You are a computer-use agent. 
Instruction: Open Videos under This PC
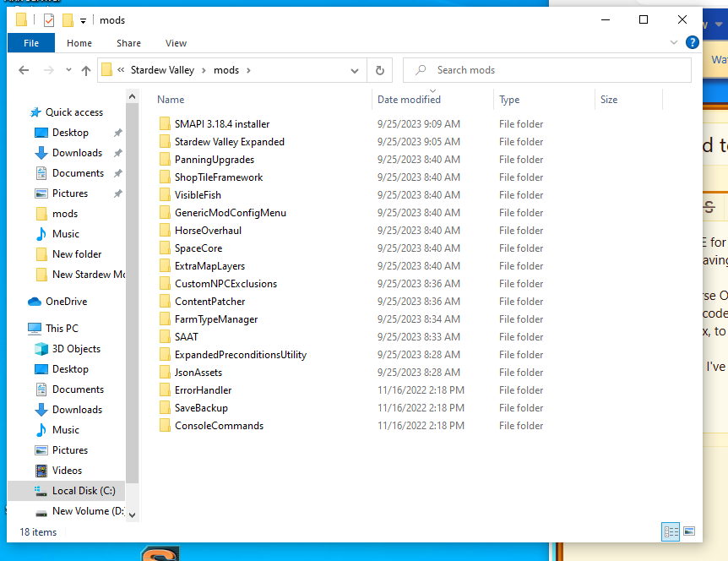pos(67,471)
